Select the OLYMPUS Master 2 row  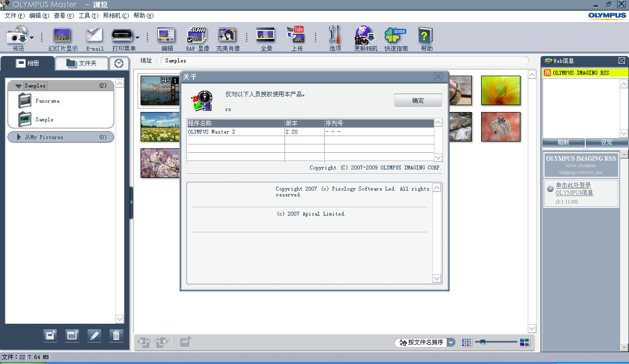tap(310, 132)
